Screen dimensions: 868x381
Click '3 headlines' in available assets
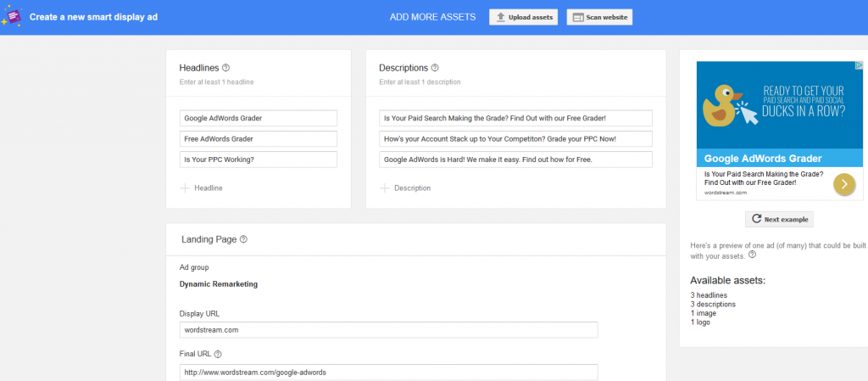click(x=709, y=295)
